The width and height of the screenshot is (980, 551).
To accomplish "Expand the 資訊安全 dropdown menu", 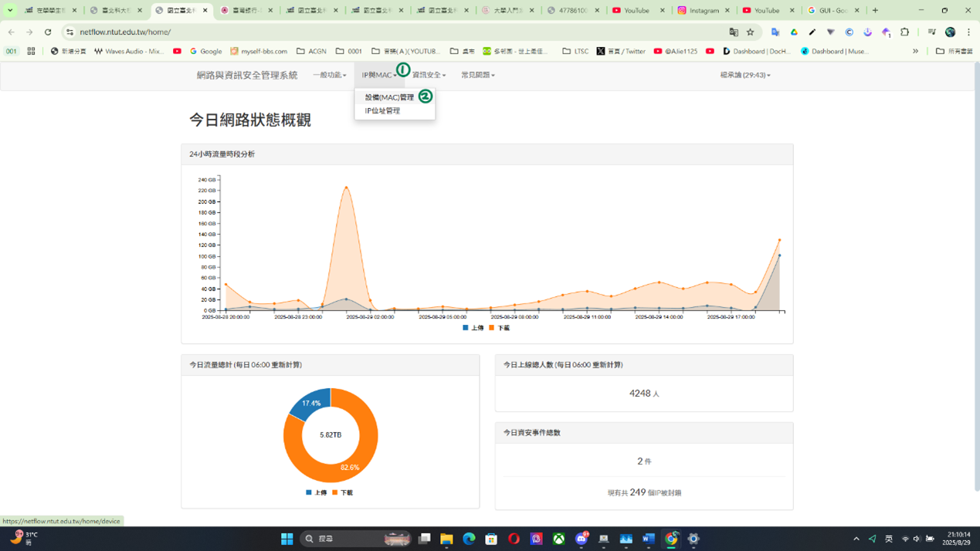I will [429, 76].
